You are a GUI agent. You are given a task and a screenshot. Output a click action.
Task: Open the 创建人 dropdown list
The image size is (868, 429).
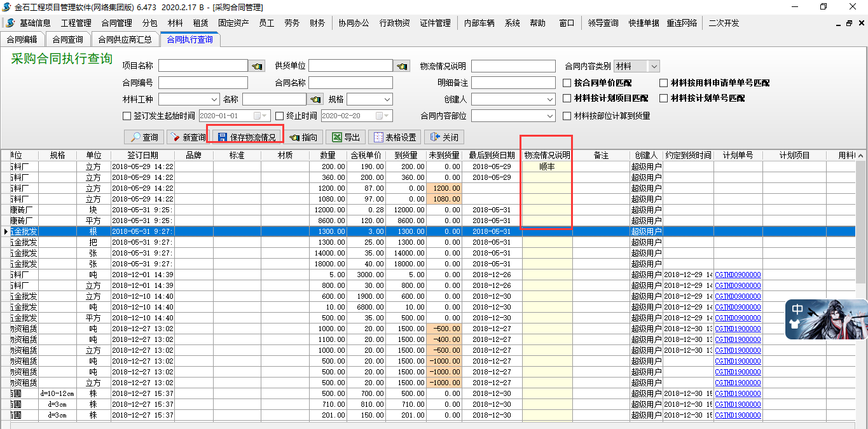point(550,100)
